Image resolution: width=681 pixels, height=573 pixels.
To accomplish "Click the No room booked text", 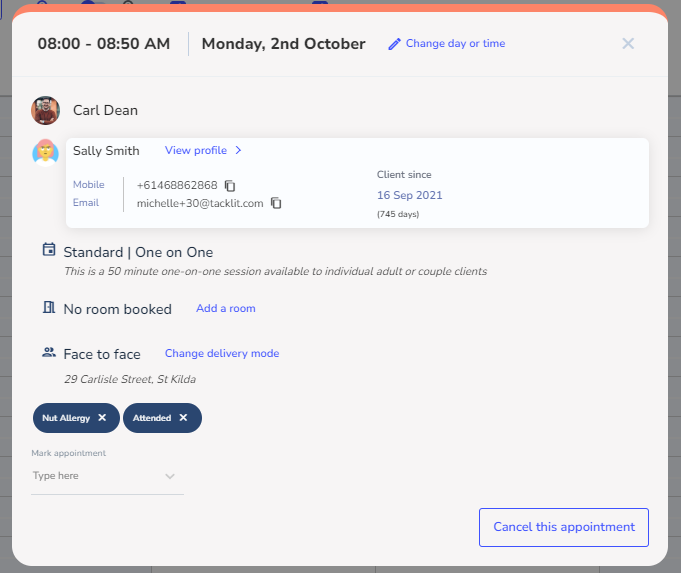I will 118,309.
